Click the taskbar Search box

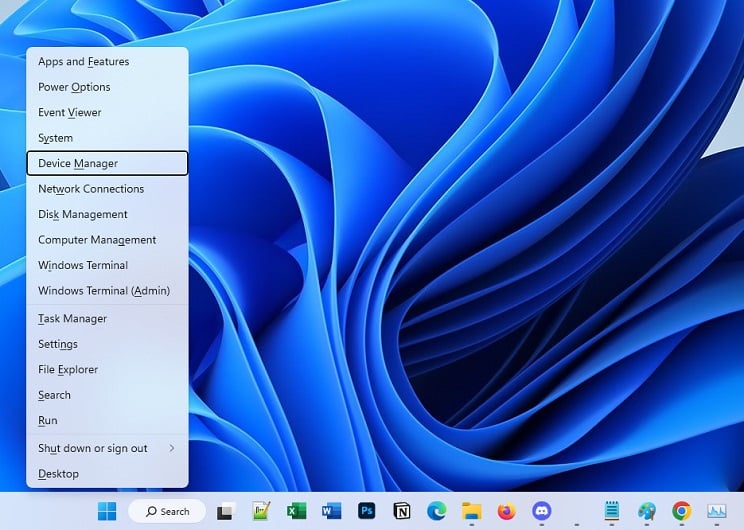tap(167, 511)
